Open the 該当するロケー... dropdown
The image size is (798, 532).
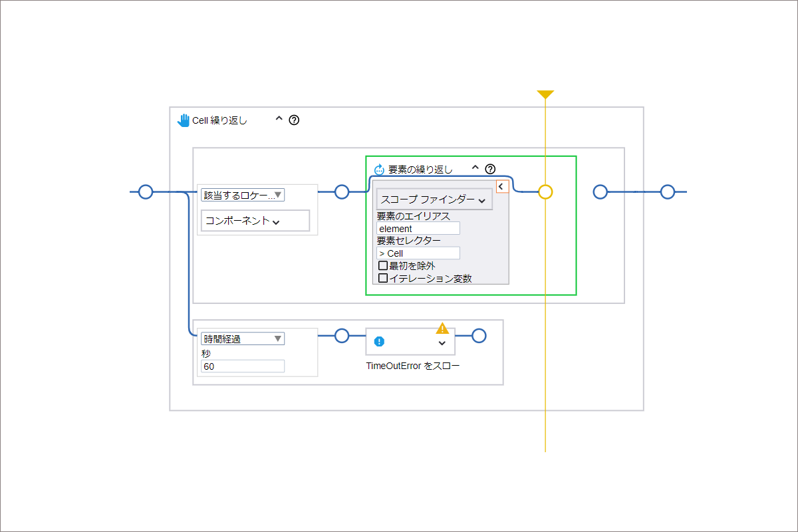coord(243,195)
